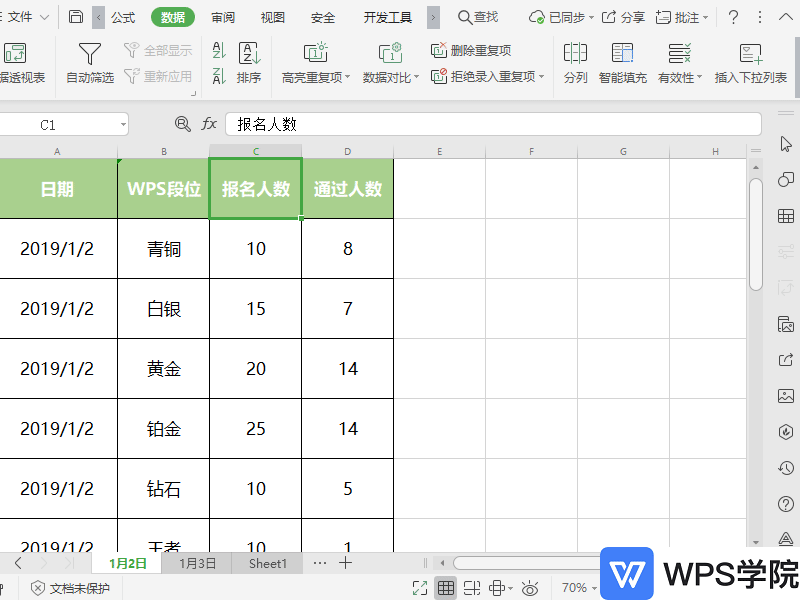Switch to the 1月3日 sheet tab

(x=197, y=563)
